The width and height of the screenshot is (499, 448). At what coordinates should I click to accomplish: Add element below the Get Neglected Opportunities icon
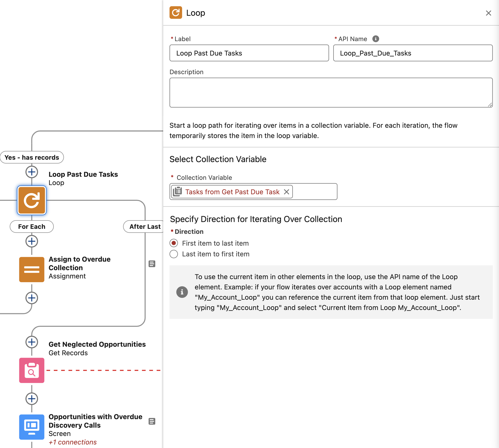pos(32,399)
